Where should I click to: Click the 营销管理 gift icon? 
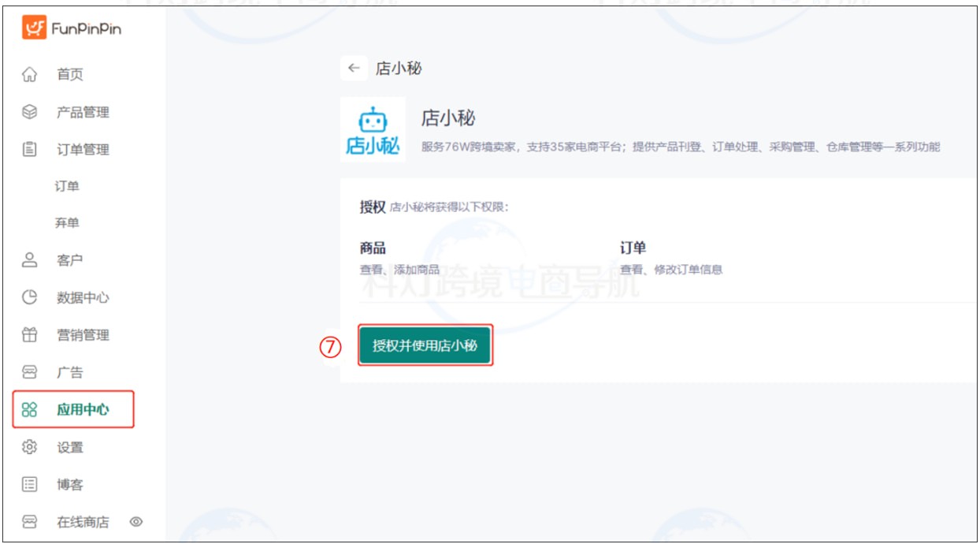pyautogui.click(x=28, y=334)
